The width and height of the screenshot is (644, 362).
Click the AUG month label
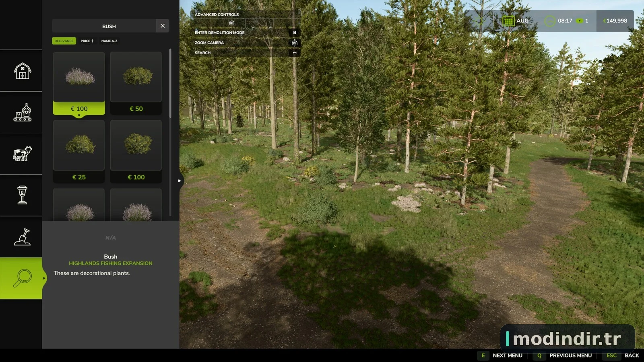pos(522,21)
